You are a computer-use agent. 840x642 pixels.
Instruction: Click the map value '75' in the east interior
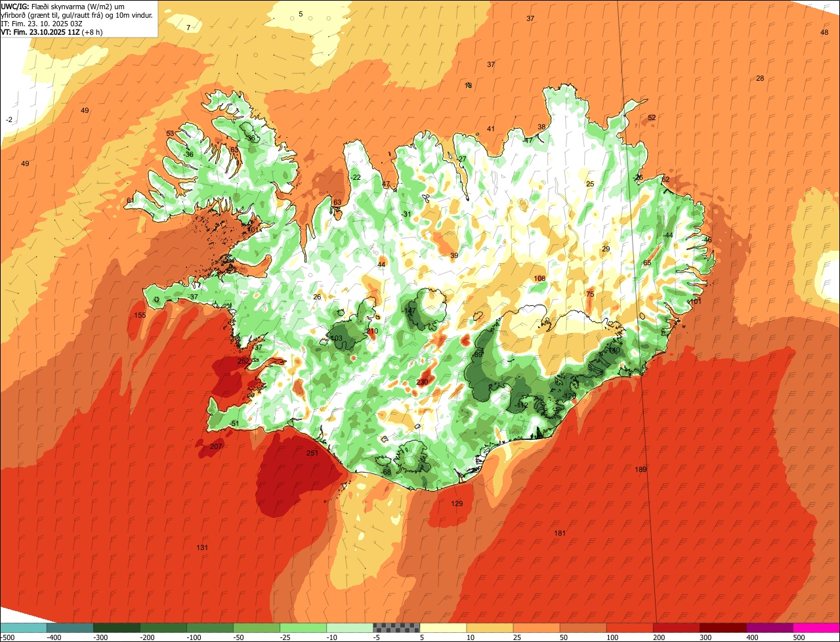pos(590,294)
